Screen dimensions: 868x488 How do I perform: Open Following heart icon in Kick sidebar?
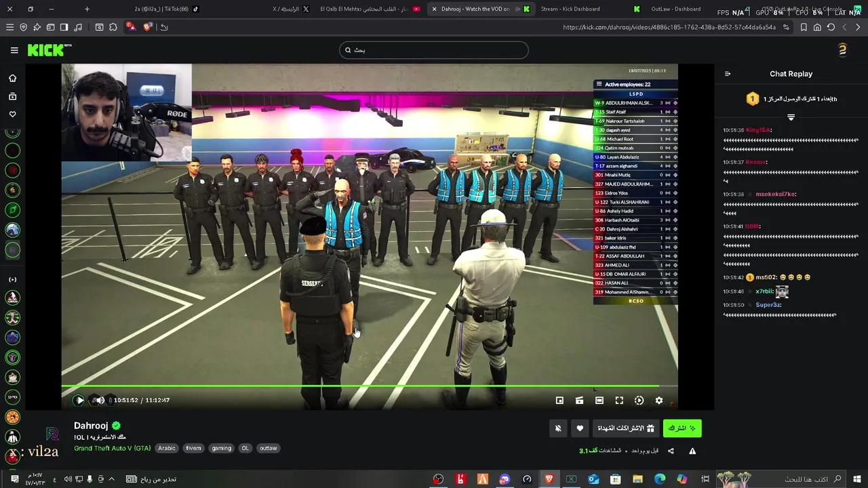click(x=12, y=115)
